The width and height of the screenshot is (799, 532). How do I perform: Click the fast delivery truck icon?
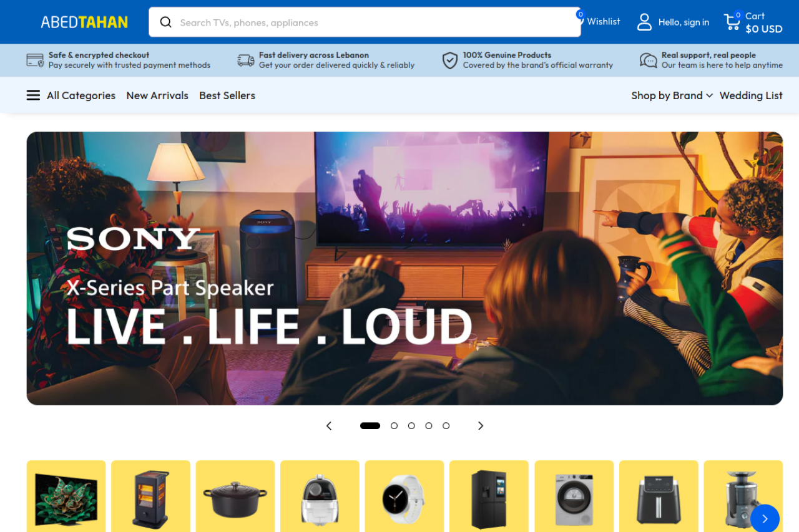pyautogui.click(x=246, y=60)
